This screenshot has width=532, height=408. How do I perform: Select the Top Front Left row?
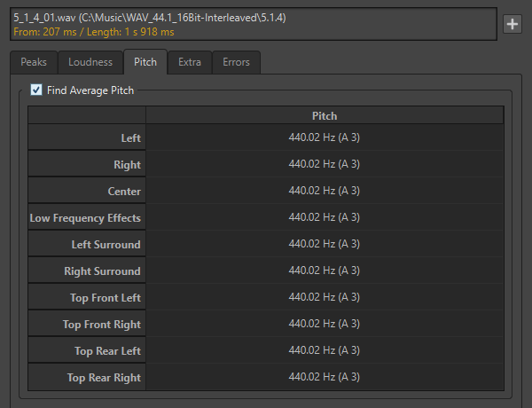[87, 298]
